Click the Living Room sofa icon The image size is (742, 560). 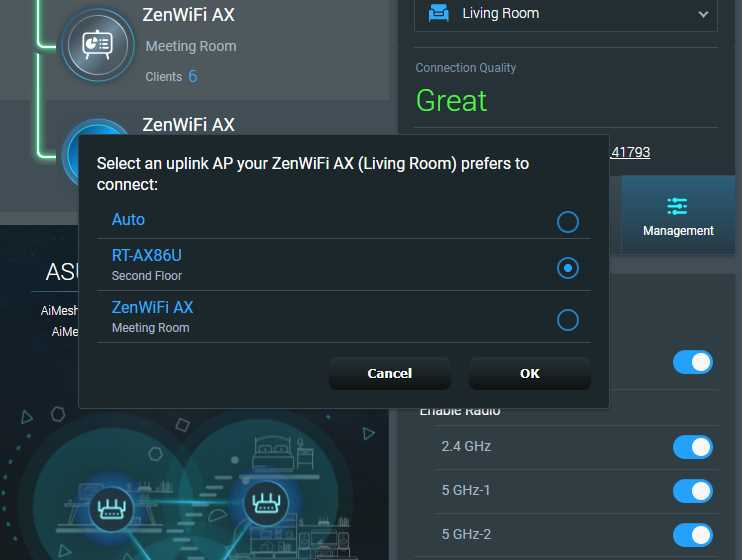[x=438, y=13]
